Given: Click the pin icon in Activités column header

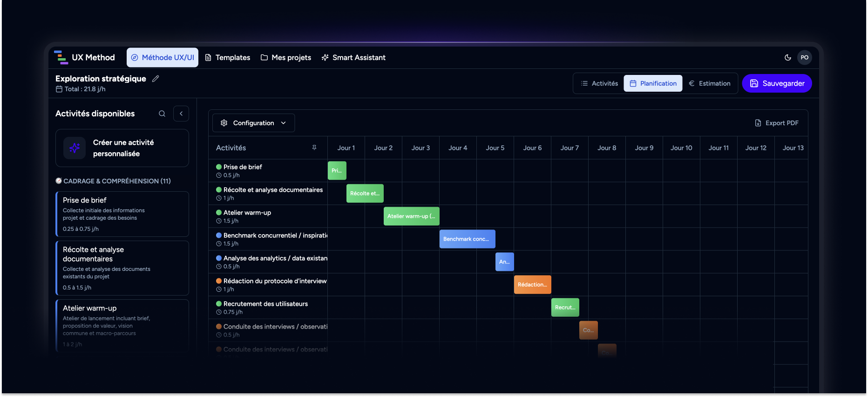Looking at the screenshot, I should 314,148.
